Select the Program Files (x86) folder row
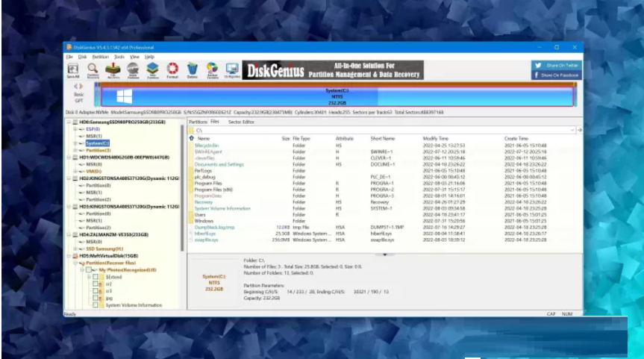This screenshot has width=644, height=359. click(x=369, y=190)
